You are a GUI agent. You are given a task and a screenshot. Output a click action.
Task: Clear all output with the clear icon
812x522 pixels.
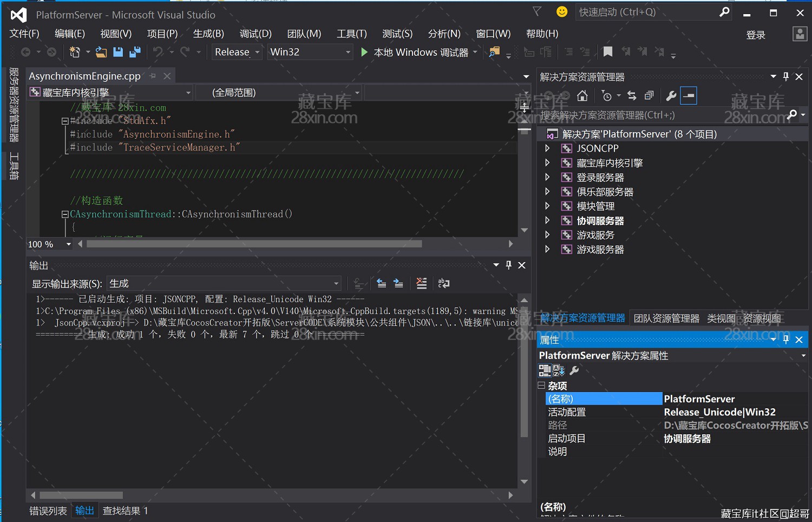click(x=422, y=283)
